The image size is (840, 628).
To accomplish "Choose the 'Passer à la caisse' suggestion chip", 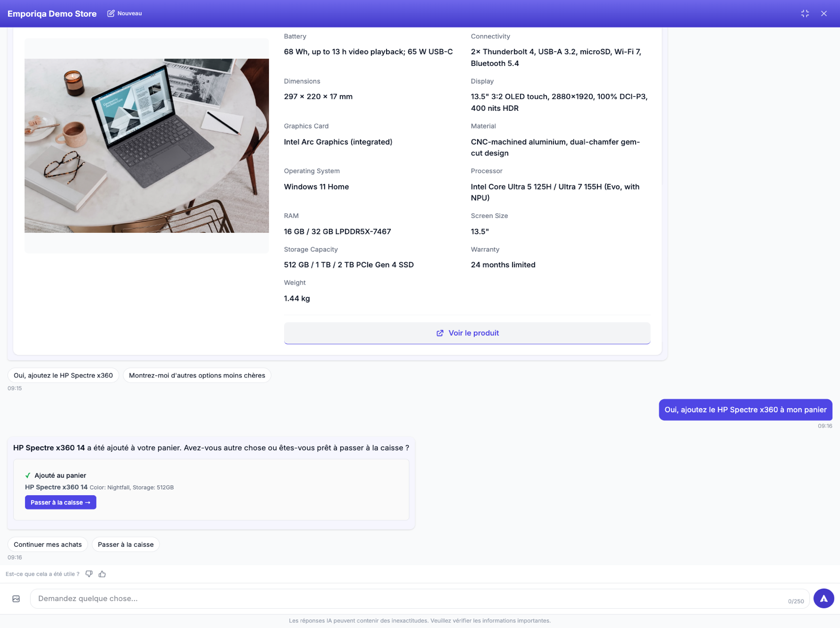I will click(126, 544).
